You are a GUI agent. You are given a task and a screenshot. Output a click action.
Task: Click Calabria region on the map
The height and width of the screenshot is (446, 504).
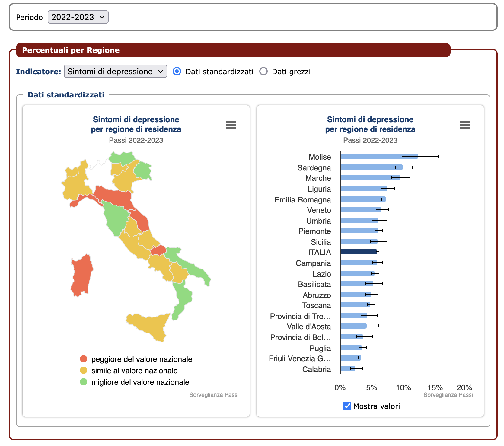pos(183,296)
